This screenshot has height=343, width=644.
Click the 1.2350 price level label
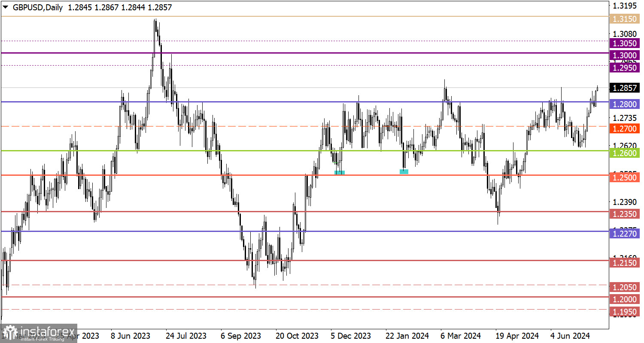pyautogui.click(x=625, y=214)
